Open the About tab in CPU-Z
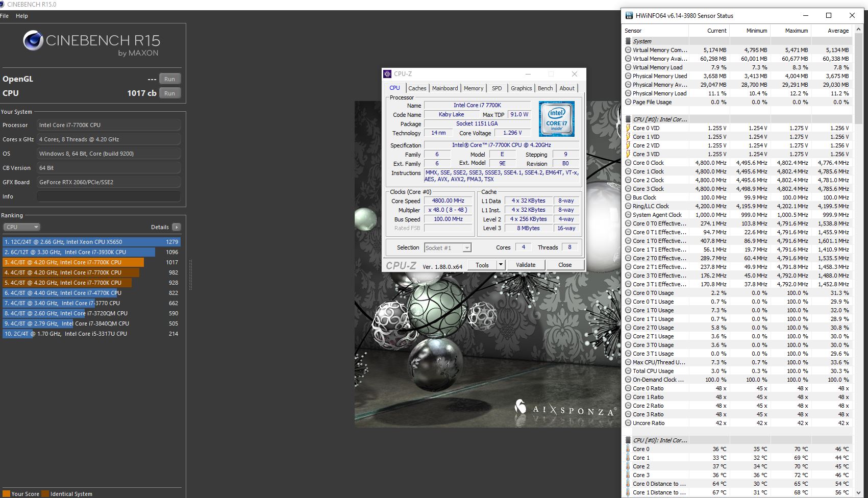 [x=567, y=88]
